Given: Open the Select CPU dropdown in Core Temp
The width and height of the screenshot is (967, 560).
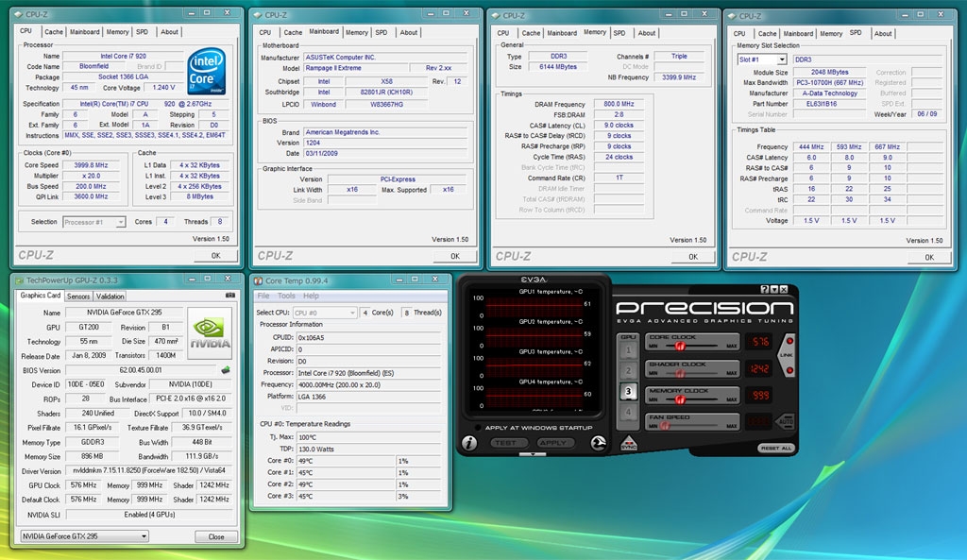Looking at the screenshot, I should (x=351, y=312).
